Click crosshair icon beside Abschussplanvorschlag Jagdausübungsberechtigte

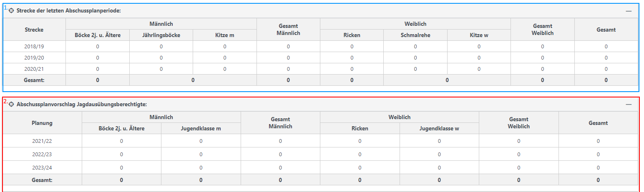pyautogui.click(x=11, y=104)
